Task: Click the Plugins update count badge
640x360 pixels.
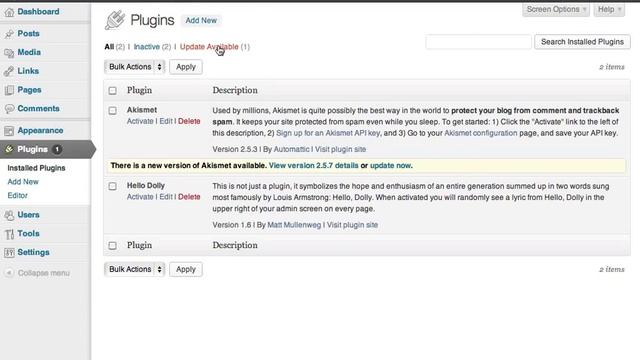Action: pyautogui.click(x=57, y=149)
